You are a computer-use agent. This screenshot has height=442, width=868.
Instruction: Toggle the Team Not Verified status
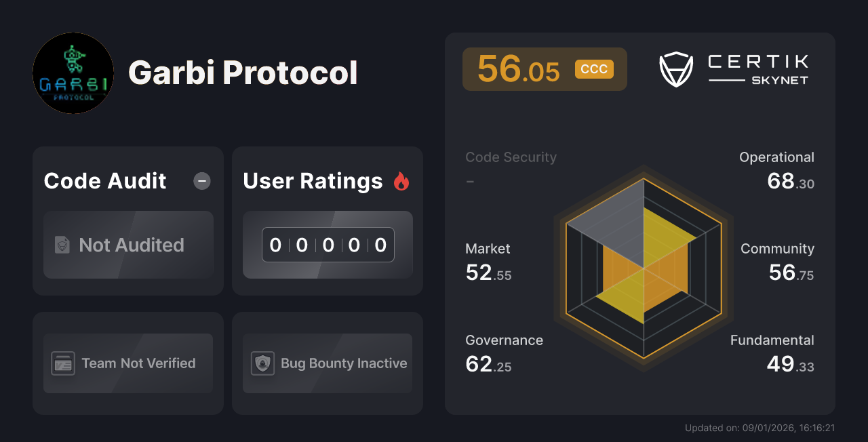coord(127,363)
